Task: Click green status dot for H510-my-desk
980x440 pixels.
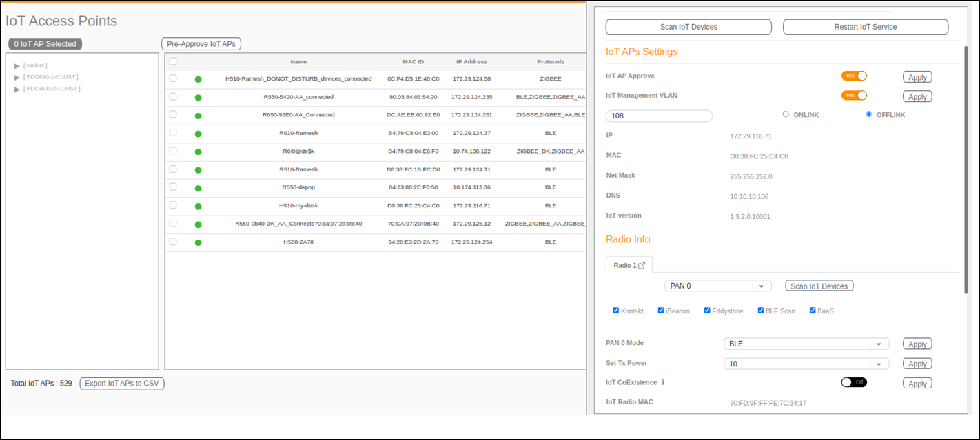Action: tap(198, 206)
